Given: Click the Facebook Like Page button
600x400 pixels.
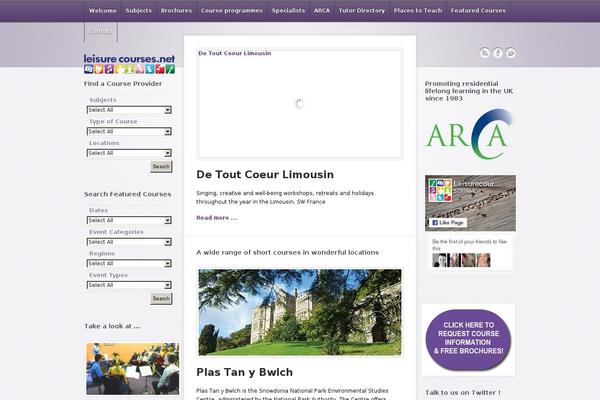Looking at the screenshot, I should pos(448,222).
